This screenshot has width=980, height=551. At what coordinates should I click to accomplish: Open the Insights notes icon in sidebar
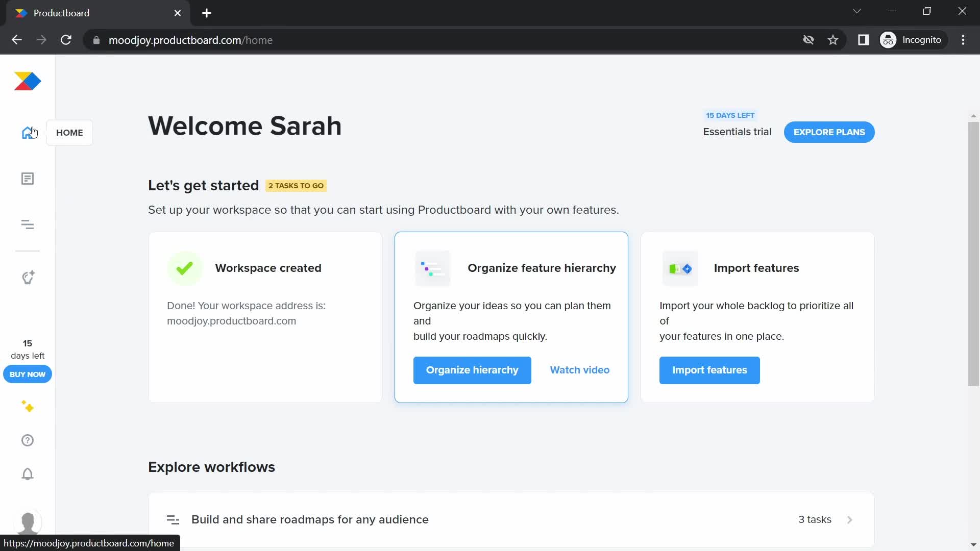coord(28,179)
